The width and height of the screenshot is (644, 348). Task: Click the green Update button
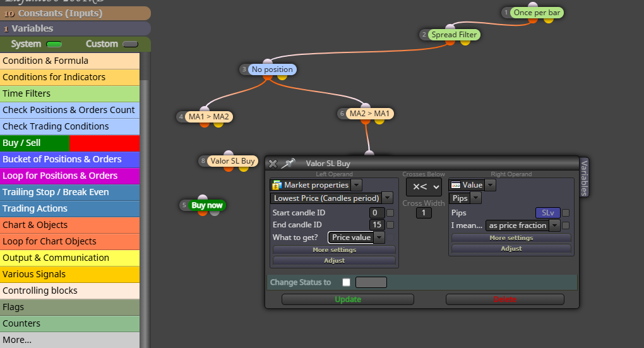pyautogui.click(x=348, y=299)
